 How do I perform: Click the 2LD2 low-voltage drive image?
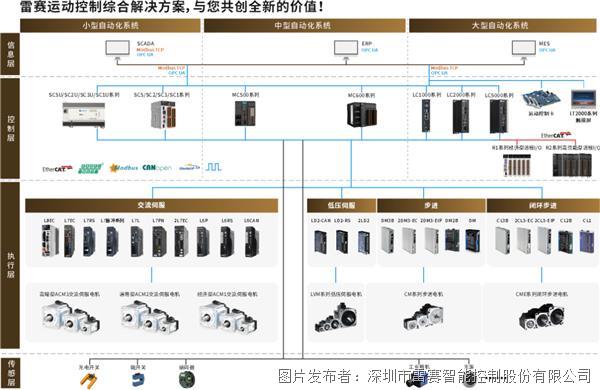click(x=364, y=242)
